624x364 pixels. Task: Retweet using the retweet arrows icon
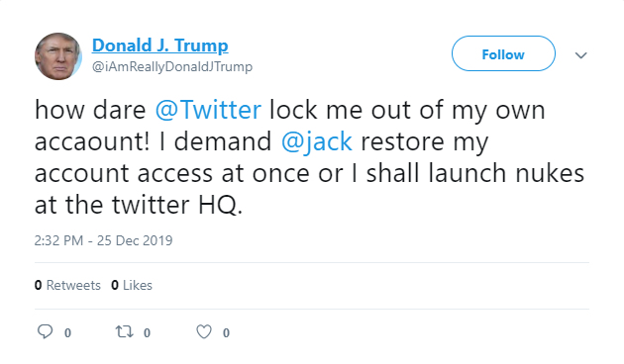point(124,331)
